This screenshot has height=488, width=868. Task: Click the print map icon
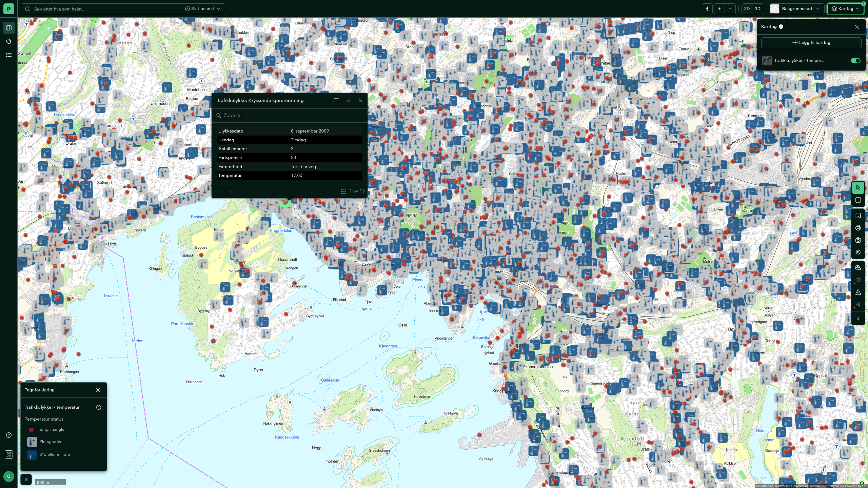pos(858,228)
